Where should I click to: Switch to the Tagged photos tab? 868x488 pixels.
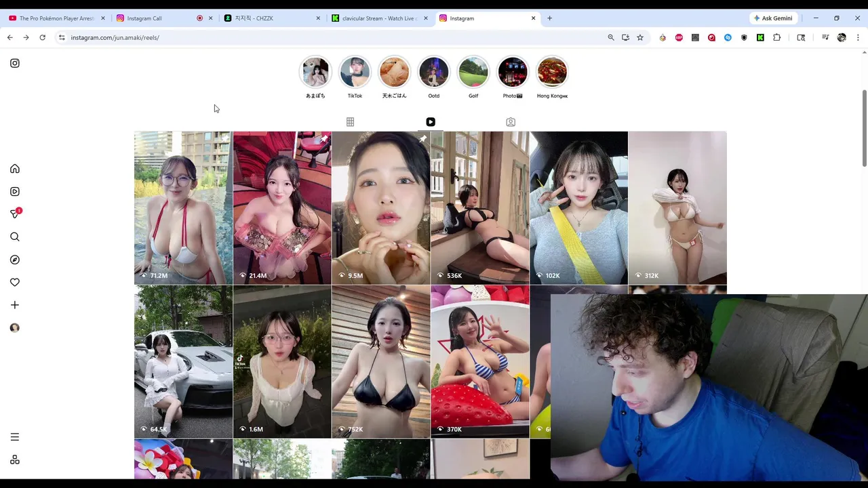[x=511, y=122]
